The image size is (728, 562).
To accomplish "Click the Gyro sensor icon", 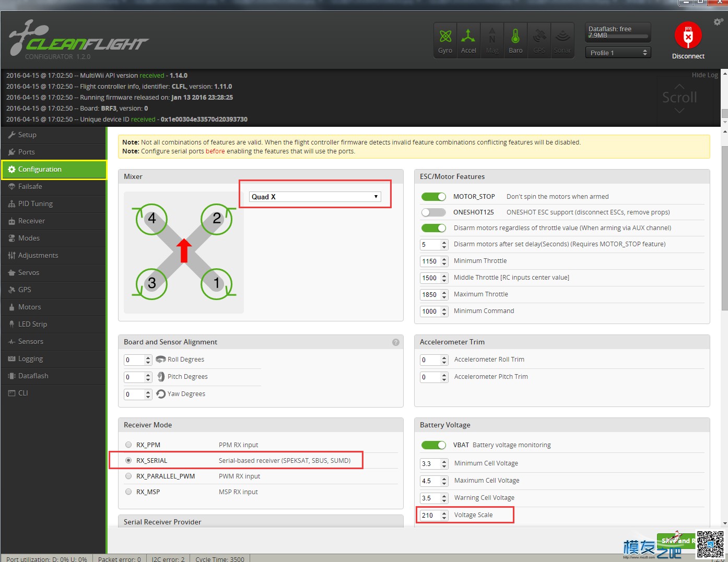I will pos(445,40).
